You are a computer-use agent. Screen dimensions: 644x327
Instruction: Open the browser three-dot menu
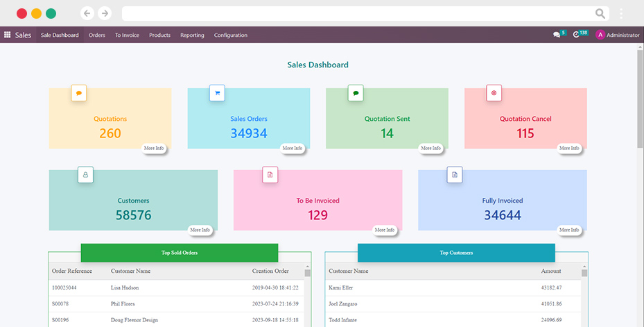coord(621,14)
